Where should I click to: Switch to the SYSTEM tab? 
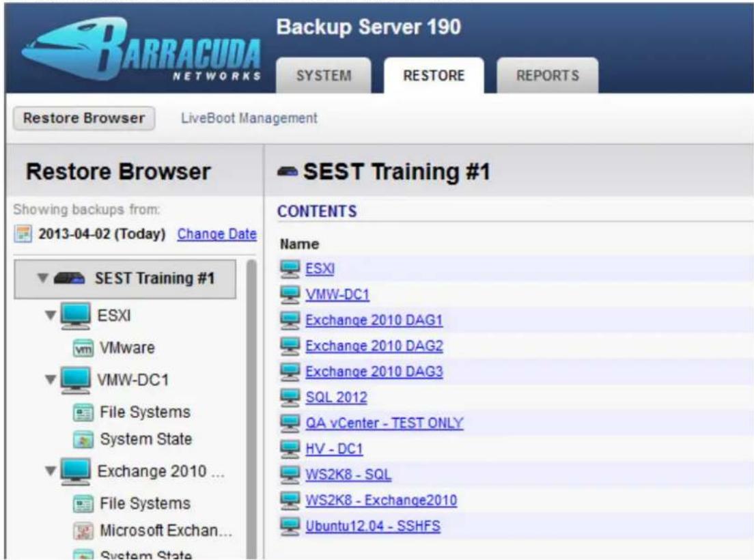pos(324,76)
